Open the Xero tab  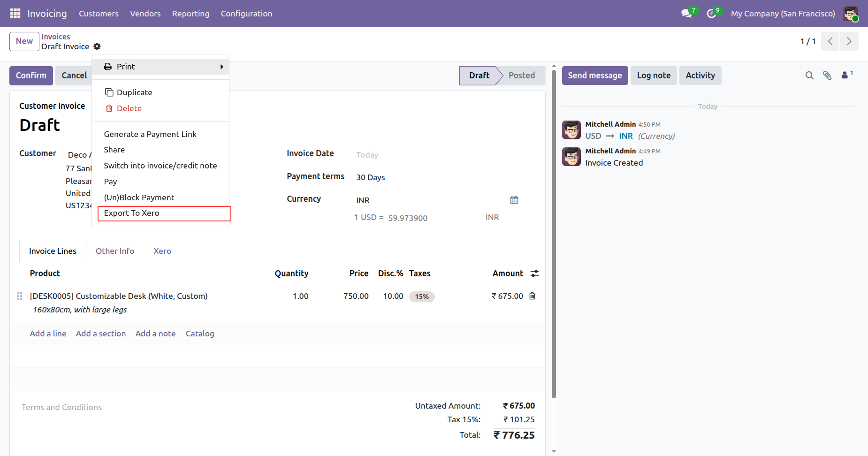(x=162, y=251)
